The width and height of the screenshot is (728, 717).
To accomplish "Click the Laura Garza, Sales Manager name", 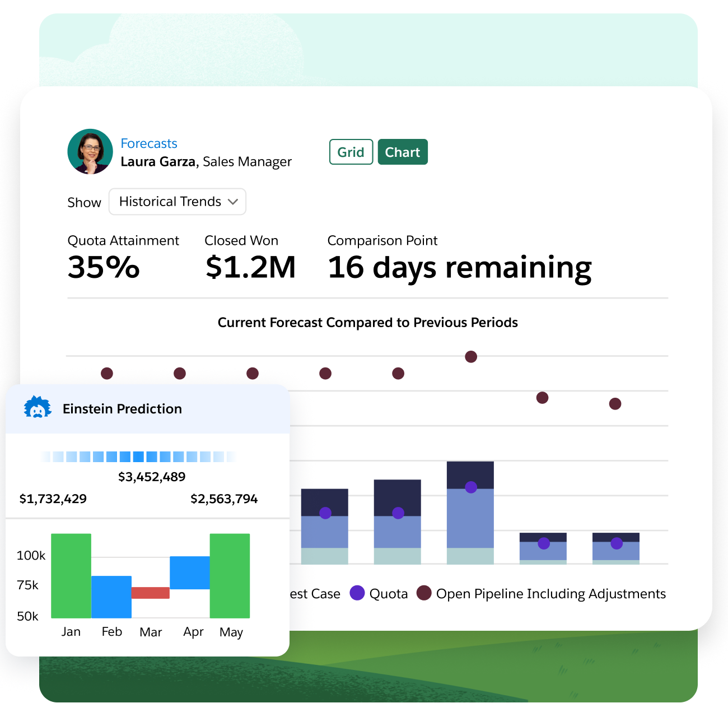I will click(206, 162).
